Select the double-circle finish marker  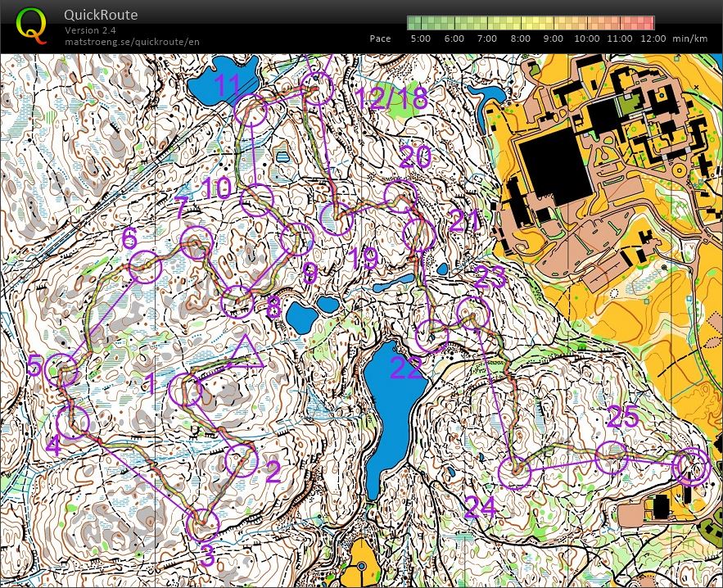(x=691, y=467)
